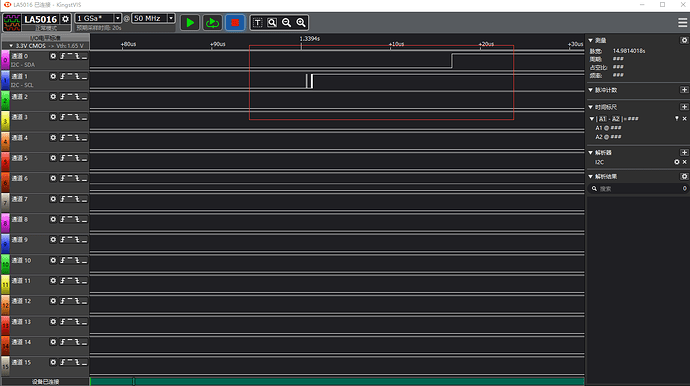690x386 pixels.
Task: Click the green overview bar at bottom
Action: pos(337,381)
